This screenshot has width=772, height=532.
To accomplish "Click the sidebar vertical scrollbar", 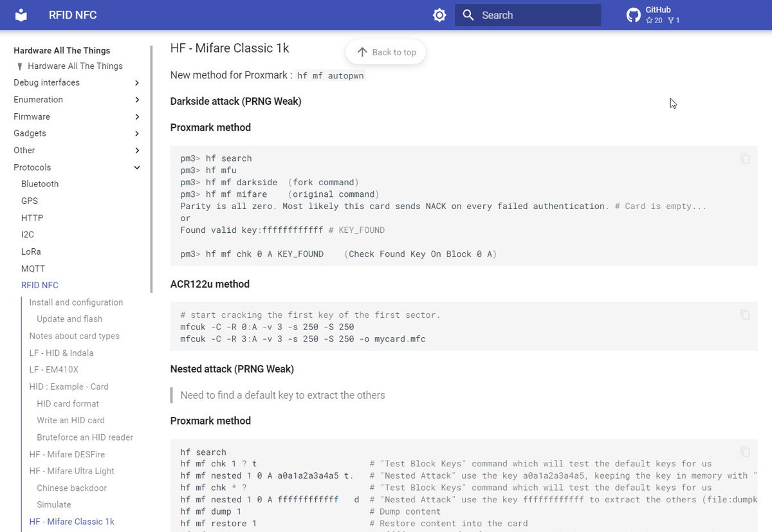I will 152,169.
